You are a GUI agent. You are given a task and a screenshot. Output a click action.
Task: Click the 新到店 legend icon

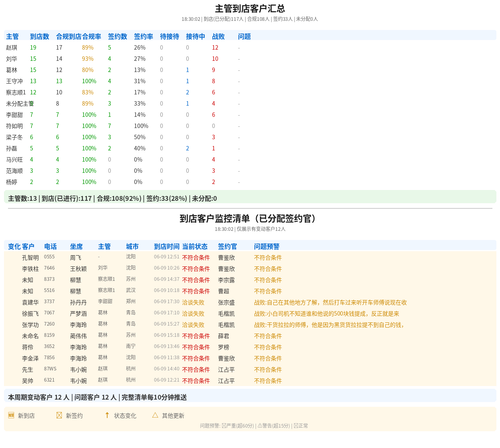(11, 415)
